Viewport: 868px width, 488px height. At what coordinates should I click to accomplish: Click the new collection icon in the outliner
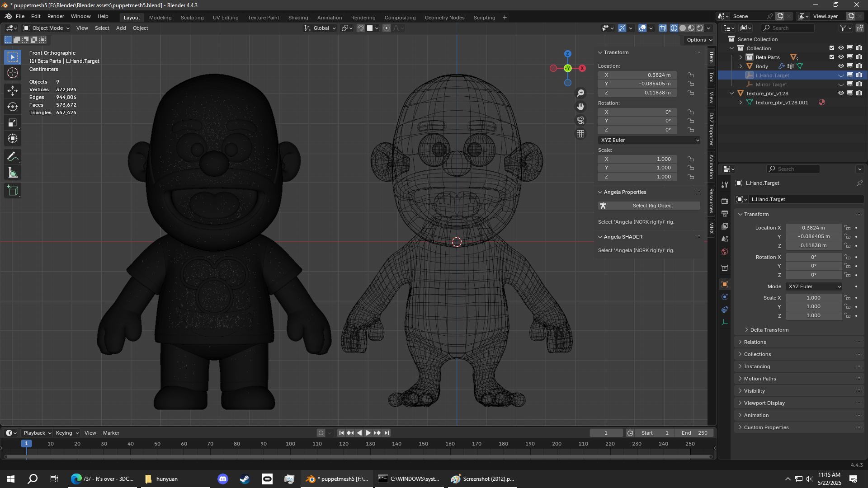859,28
